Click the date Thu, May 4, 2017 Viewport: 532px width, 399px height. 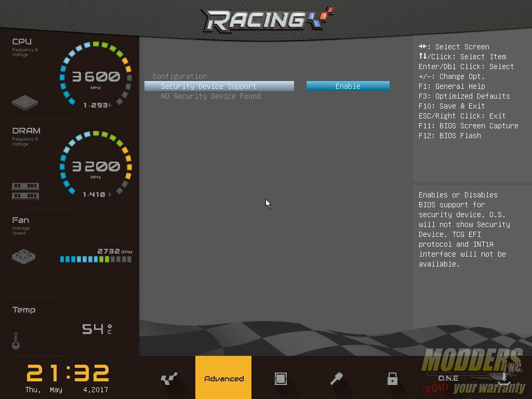(x=66, y=390)
